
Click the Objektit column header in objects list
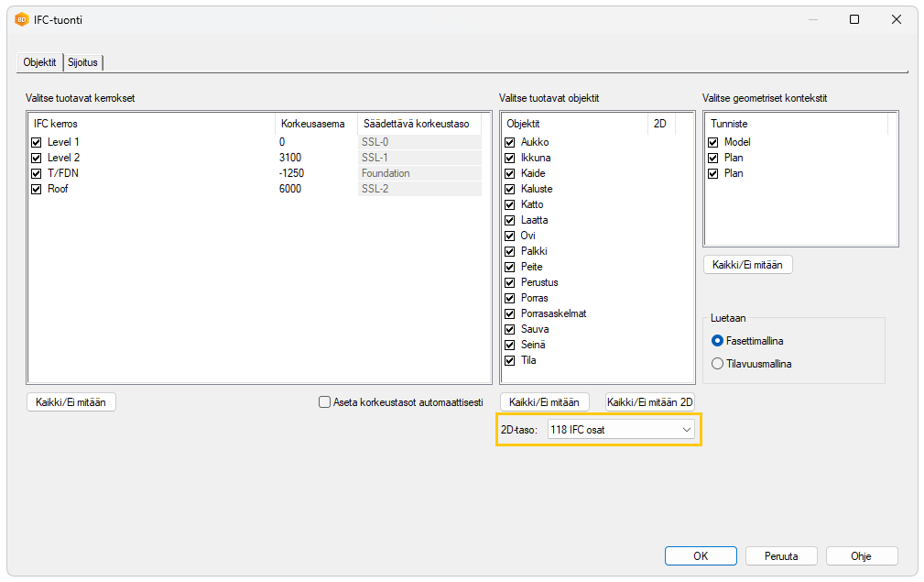point(574,124)
